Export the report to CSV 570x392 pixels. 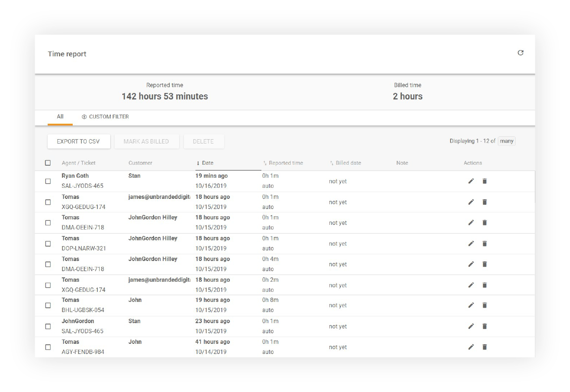(78, 141)
